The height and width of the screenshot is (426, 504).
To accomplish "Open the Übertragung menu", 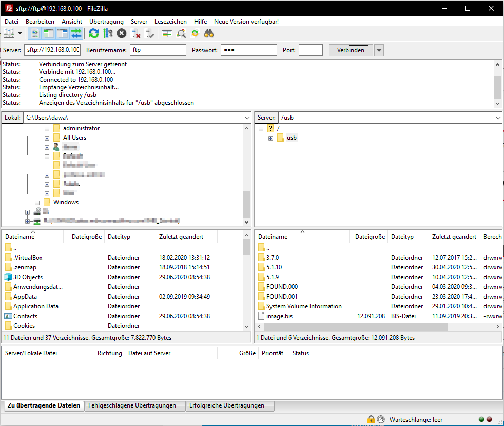I will click(x=106, y=22).
